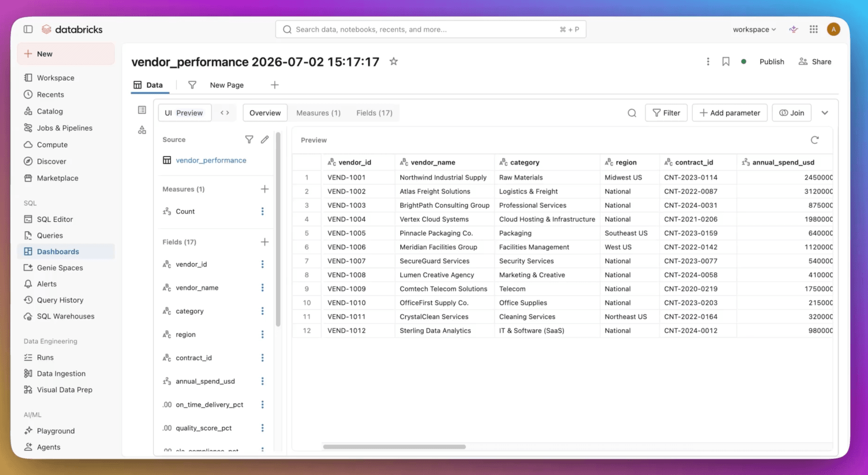This screenshot has height=475, width=868.
Task: Click the Join button
Action: (x=792, y=113)
